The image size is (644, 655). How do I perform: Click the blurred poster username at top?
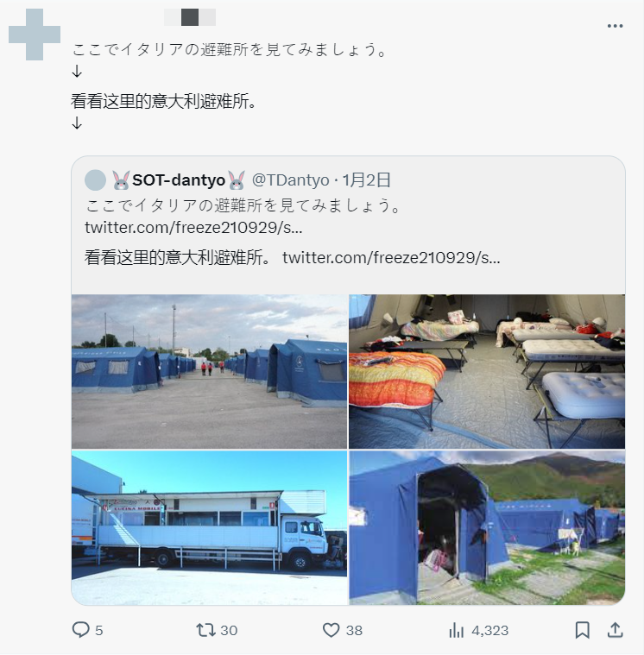click(x=190, y=17)
